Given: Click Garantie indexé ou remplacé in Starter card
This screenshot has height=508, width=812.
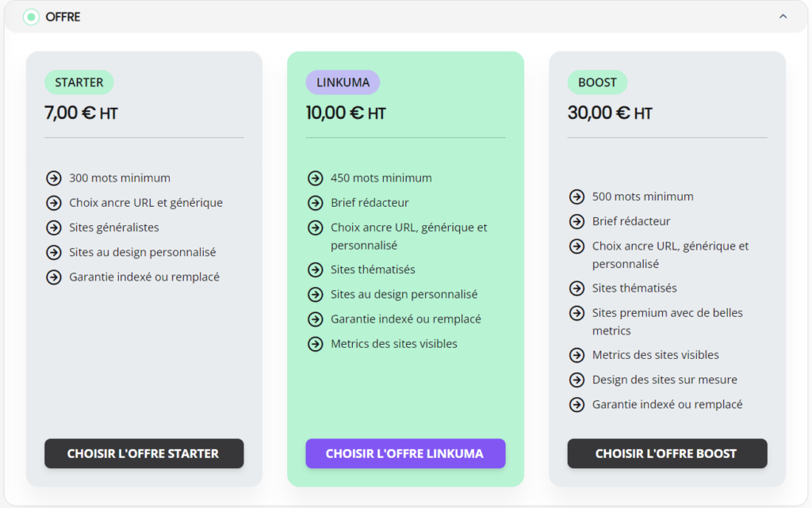Looking at the screenshot, I should 144,277.
